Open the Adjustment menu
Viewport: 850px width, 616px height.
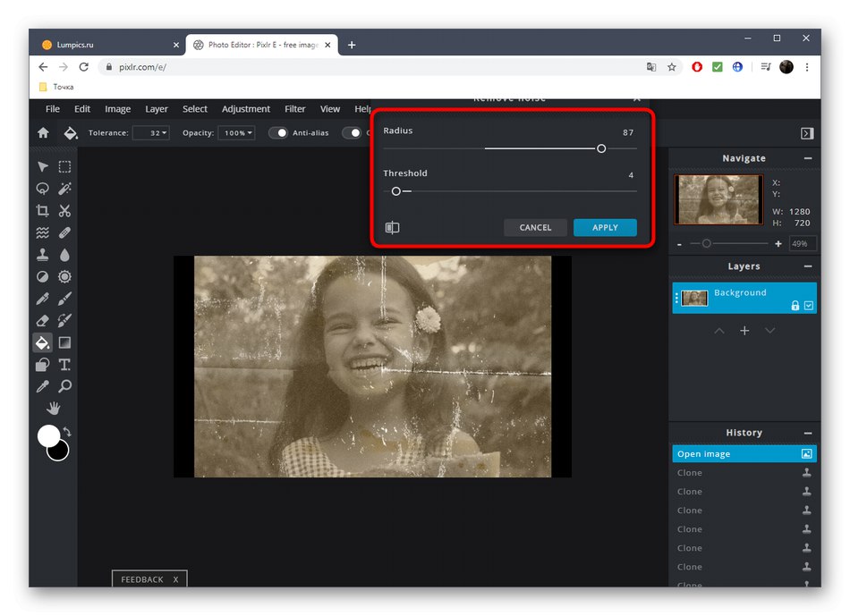tap(245, 109)
